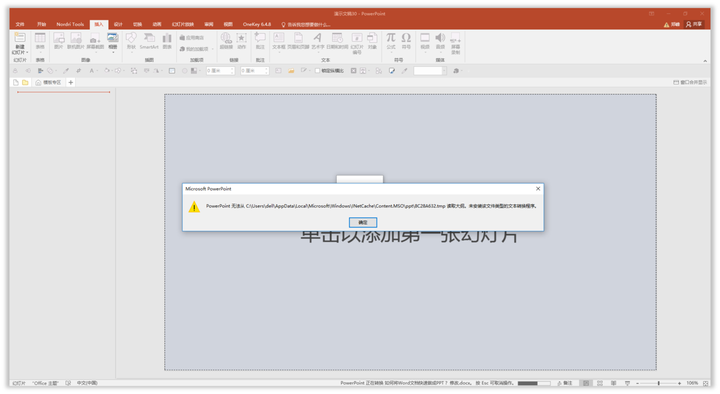Open the 公式 equation tool
The height and width of the screenshot is (394, 720).
(391, 41)
